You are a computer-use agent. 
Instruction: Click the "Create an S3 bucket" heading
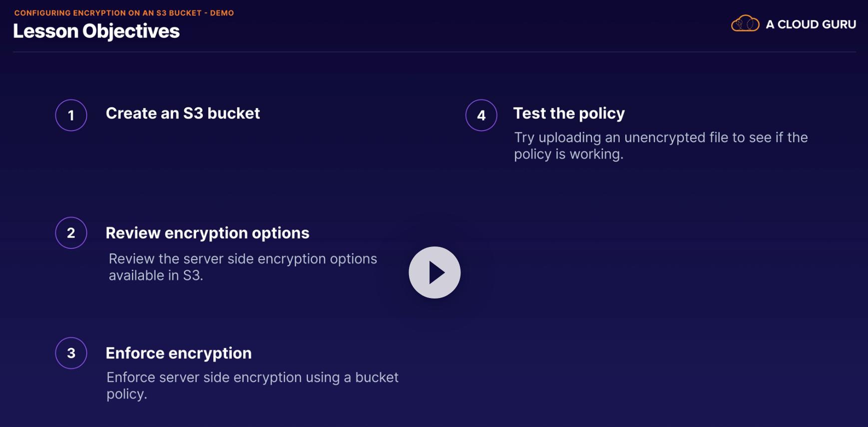(183, 113)
